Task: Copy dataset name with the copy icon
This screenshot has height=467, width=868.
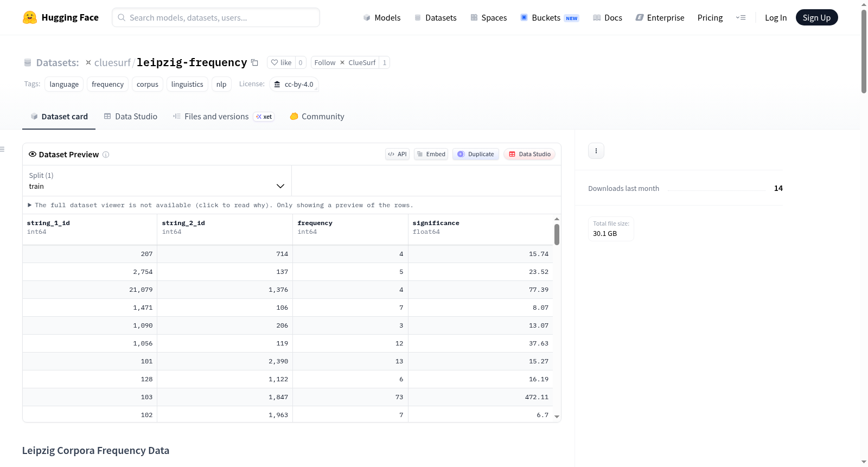Action: pyautogui.click(x=254, y=63)
